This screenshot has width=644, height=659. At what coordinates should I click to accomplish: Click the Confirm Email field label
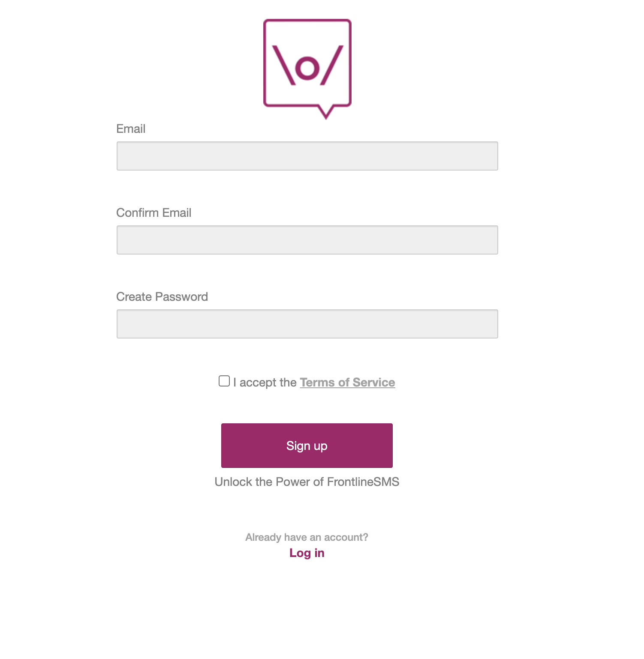click(154, 213)
